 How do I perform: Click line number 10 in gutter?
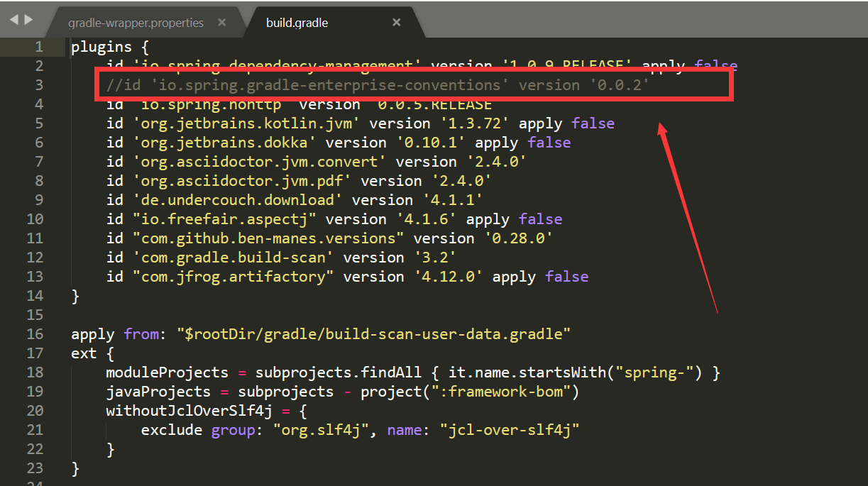point(35,219)
